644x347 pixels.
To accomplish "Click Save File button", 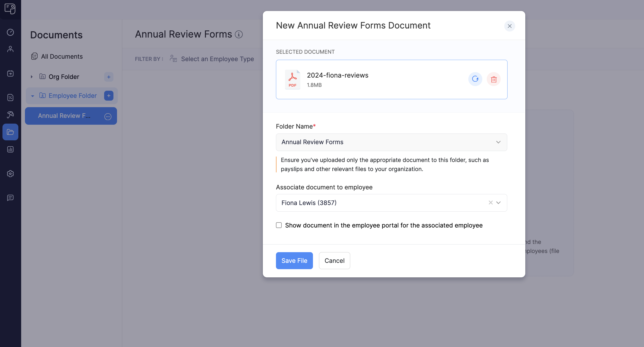I will point(294,260).
